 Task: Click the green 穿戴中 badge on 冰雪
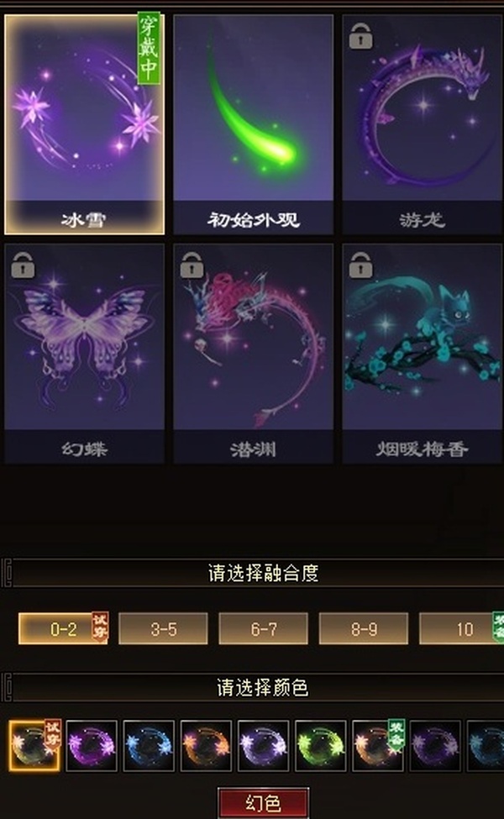tap(149, 48)
